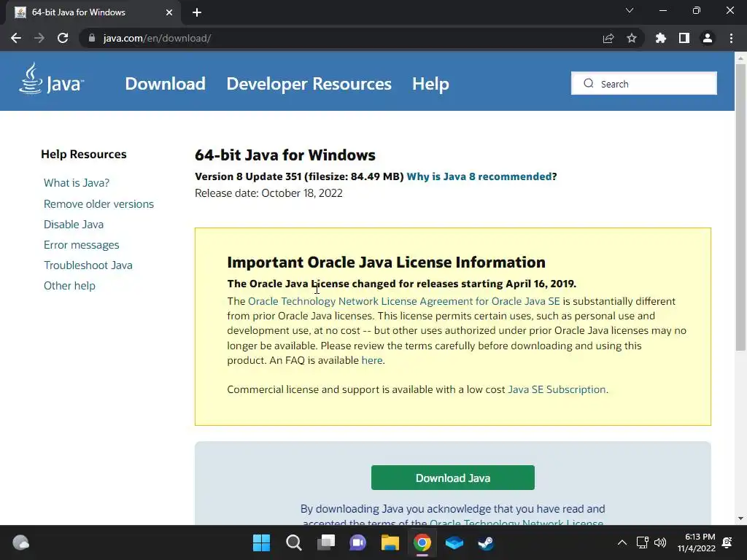Image resolution: width=747 pixels, height=560 pixels.
Task: Open network settings from the system tray
Action: point(642,542)
